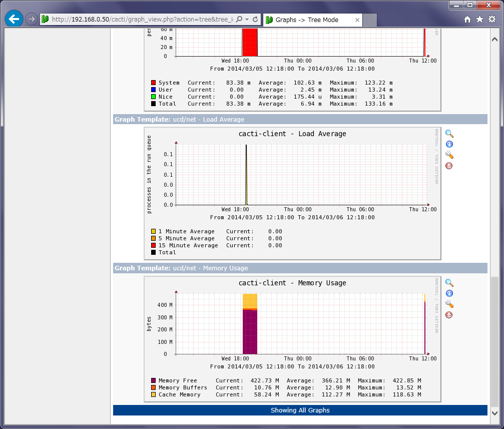Download CSV export for Load Average graph
The width and height of the screenshot is (504, 429).
click(449, 144)
